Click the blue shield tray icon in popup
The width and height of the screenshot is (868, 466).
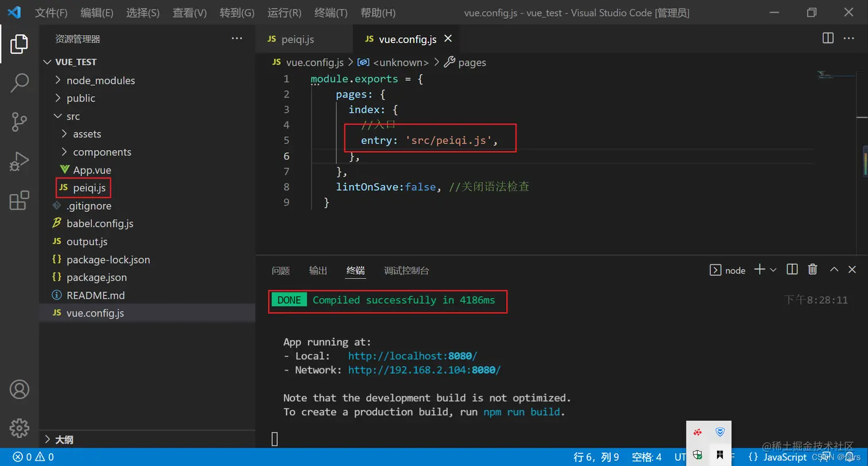[720, 432]
